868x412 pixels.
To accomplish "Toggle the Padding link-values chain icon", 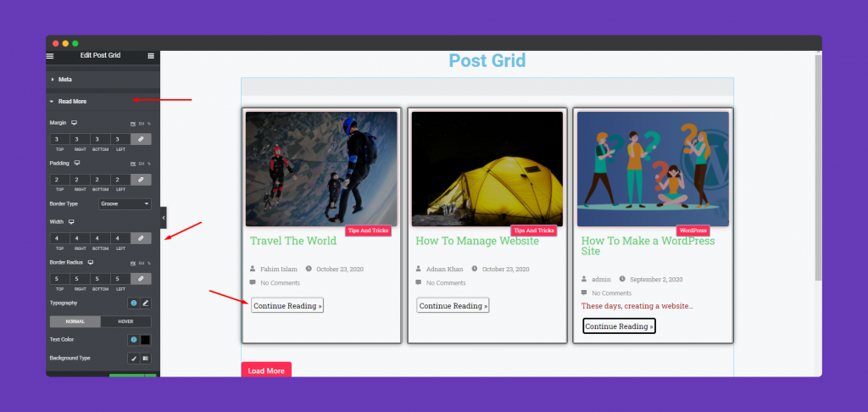I will 141,180.
